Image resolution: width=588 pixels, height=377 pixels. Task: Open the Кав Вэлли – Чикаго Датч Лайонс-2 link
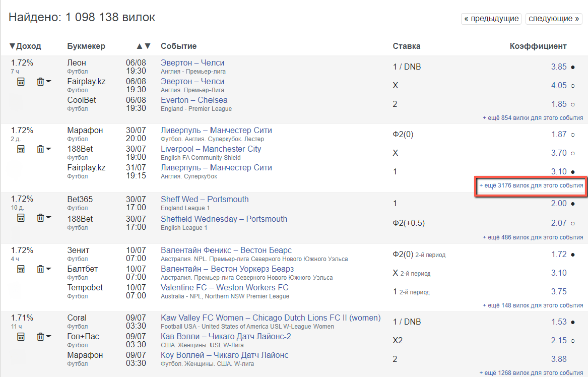click(226, 337)
